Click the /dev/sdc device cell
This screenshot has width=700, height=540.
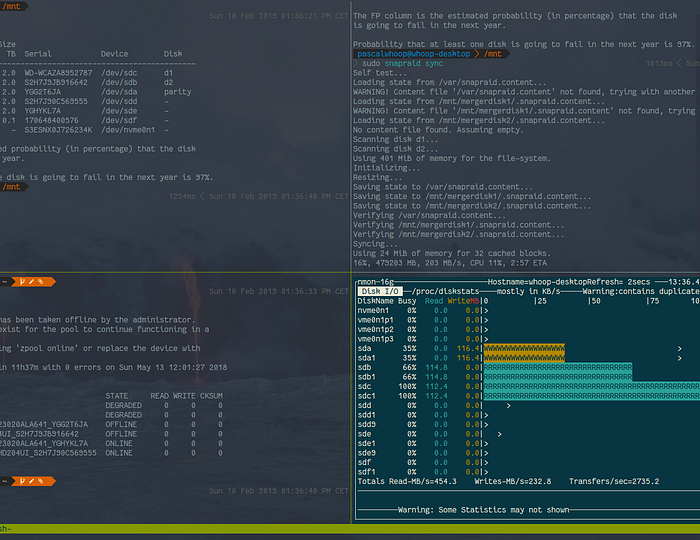[x=119, y=73]
